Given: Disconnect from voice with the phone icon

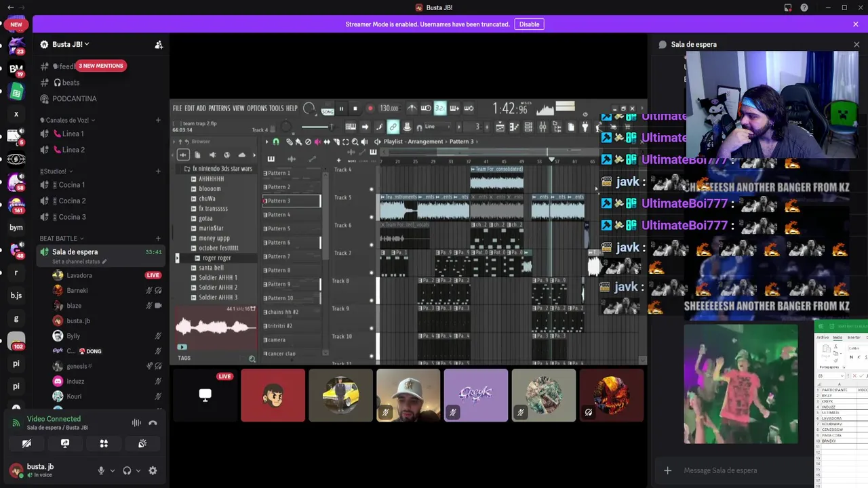Looking at the screenshot, I should (153, 423).
